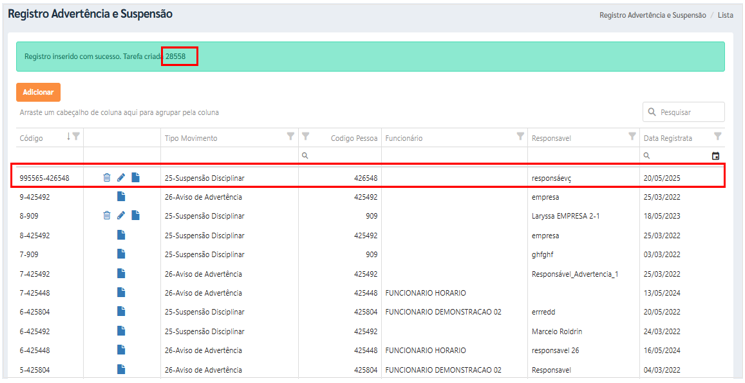Delete record 995565-426548 using trash icon
The image size is (745, 383).
107,178
